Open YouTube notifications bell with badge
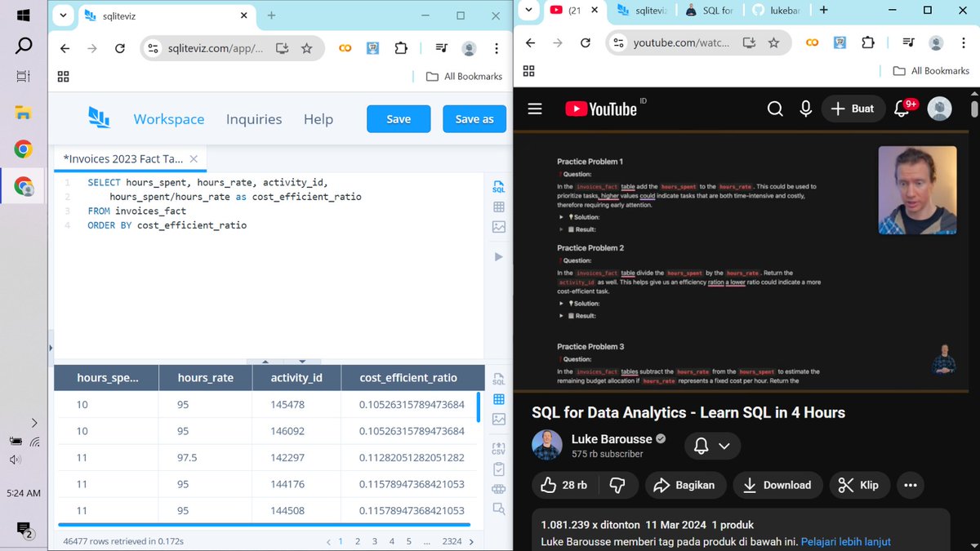This screenshot has width=980, height=551. (901, 108)
